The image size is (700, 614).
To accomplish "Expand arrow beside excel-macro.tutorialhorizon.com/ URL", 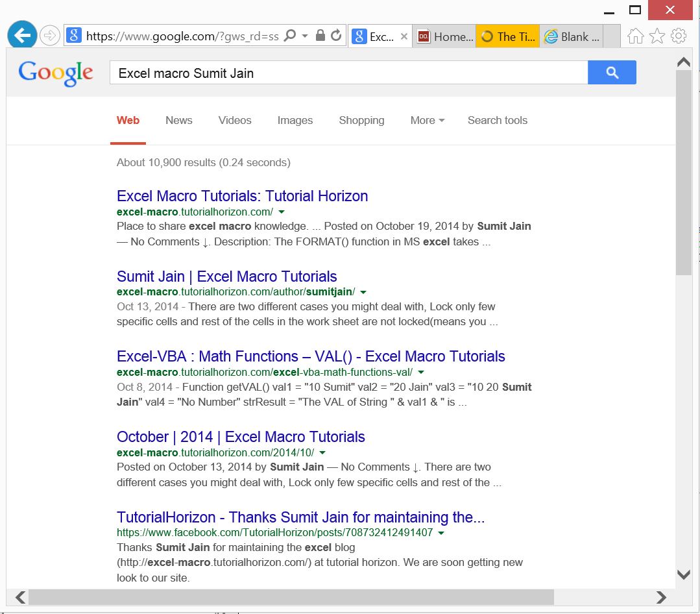I will pos(282,212).
